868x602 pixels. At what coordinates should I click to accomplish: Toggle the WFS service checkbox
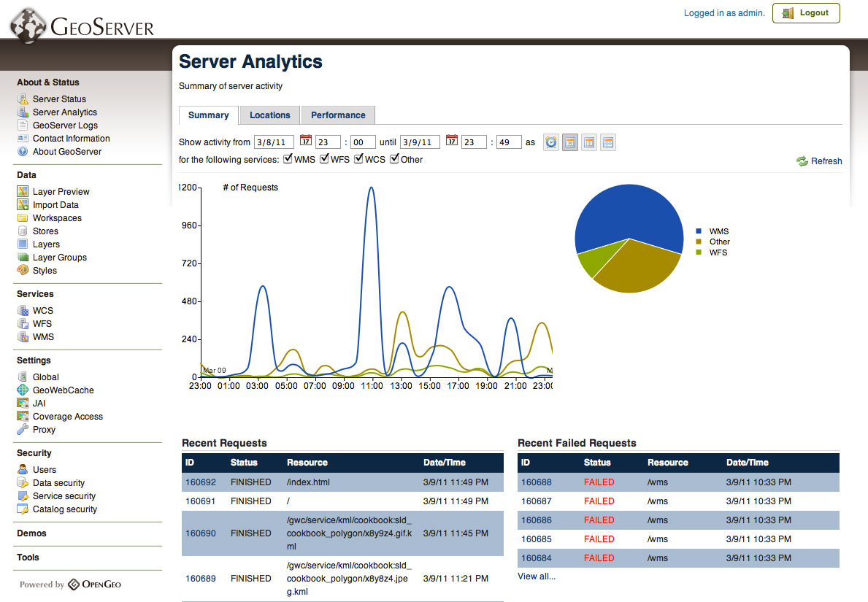pos(324,159)
